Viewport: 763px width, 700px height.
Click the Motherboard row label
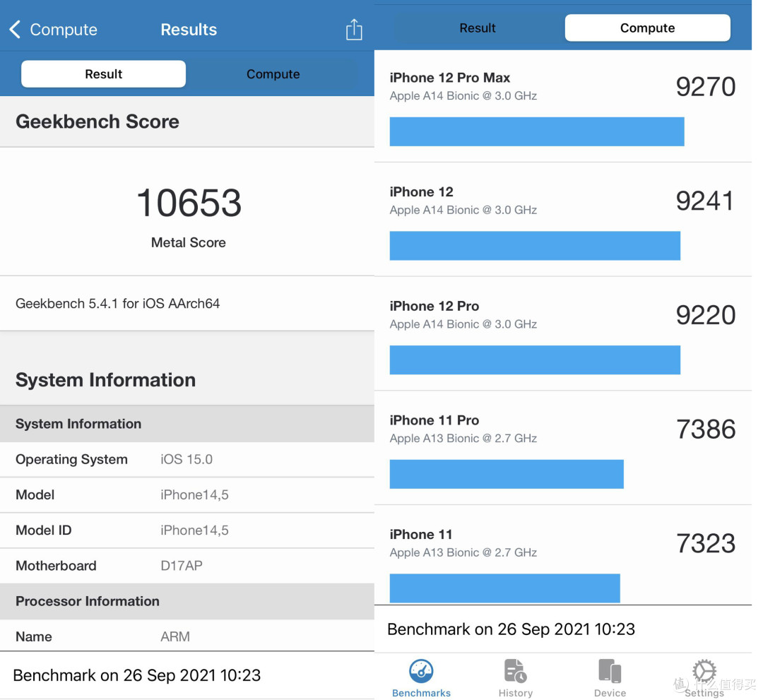(56, 566)
